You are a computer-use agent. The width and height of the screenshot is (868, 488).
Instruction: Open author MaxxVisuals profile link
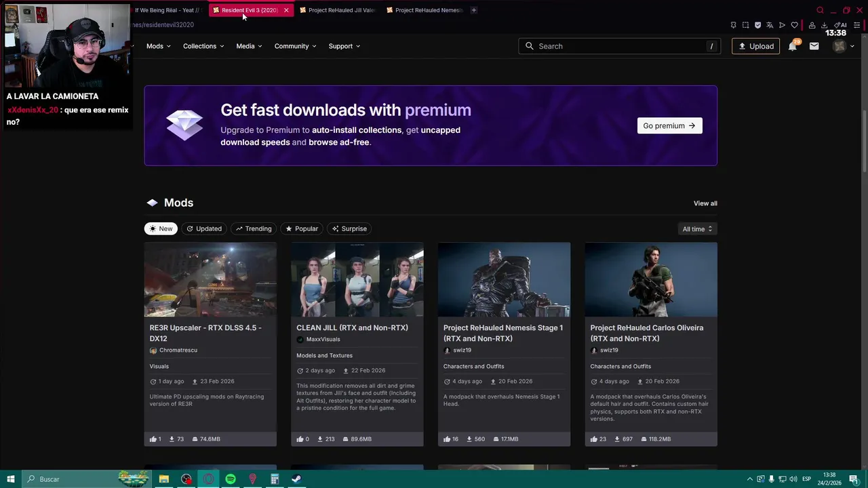pyautogui.click(x=323, y=339)
